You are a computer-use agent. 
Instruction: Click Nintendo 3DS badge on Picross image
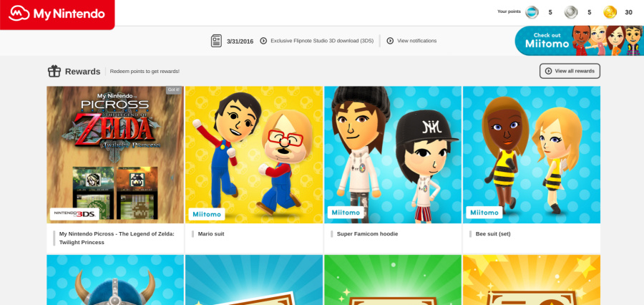[x=74, y=214]
